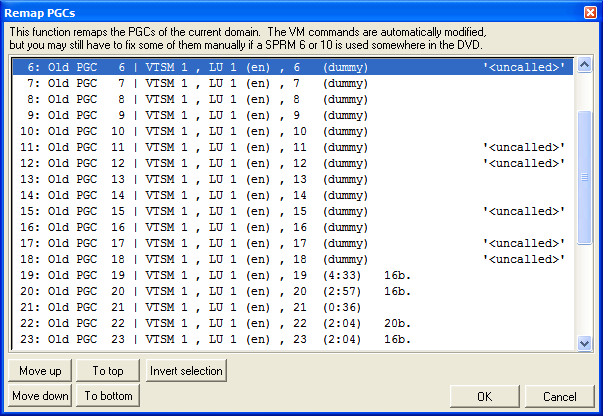Cancel the Remap PGCs dialog
Image resolution: width=603 pixels, height=416 pixels.
tap(559, 396)
